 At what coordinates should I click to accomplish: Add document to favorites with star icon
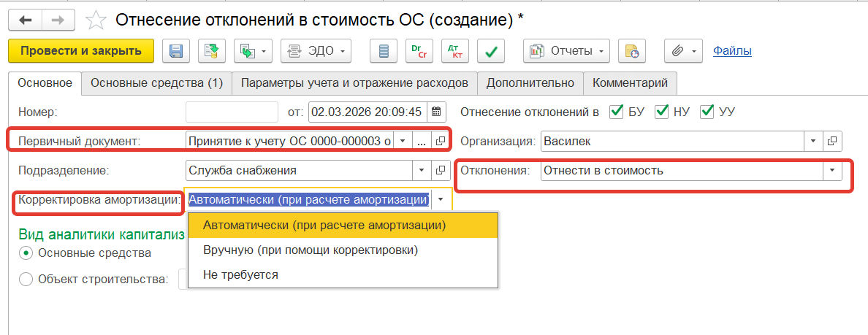[96, 20]
